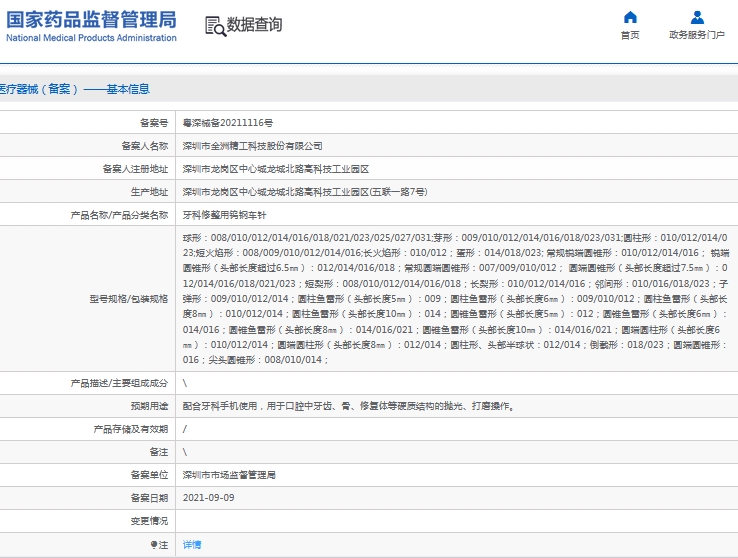Click the 数据查询 heading text
This screenshot has height=558, width=738.
[x=255, y=25]
